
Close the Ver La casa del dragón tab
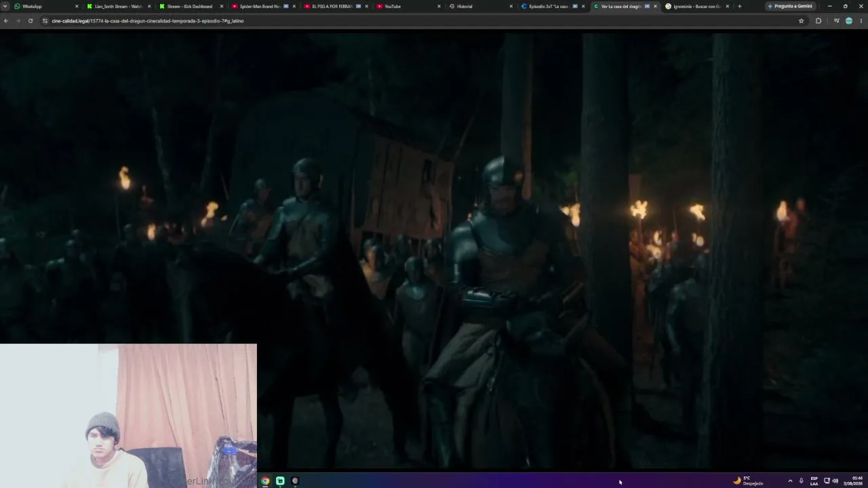click(655, 6)
